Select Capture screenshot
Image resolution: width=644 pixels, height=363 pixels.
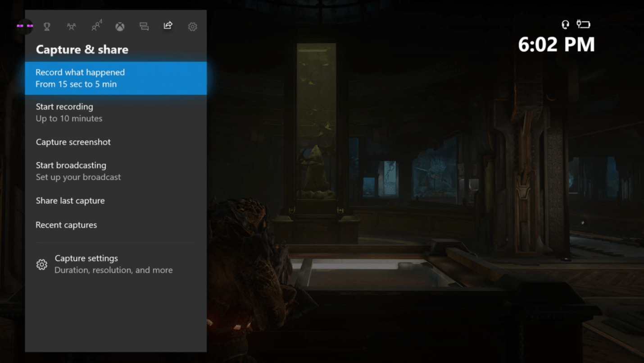[x=116, y=142]
